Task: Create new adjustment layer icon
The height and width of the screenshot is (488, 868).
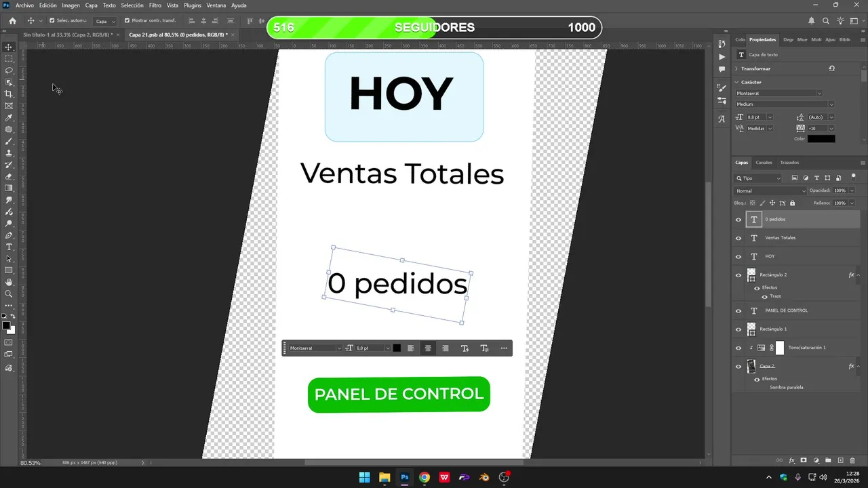Action: 816,461
